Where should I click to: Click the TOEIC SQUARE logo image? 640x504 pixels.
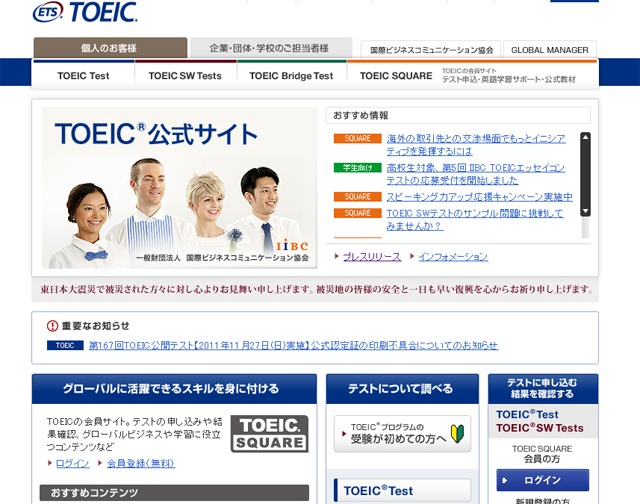point(269,433)
